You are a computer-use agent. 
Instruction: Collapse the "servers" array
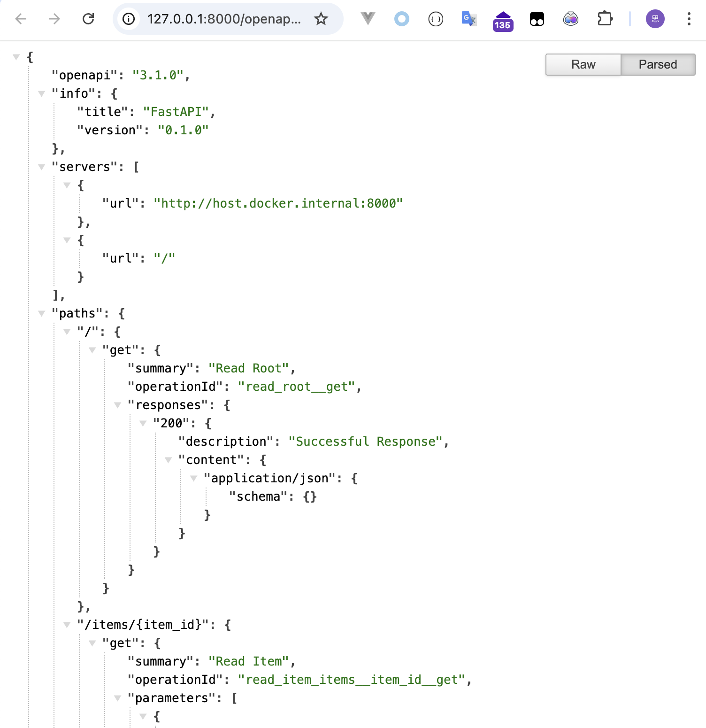click(42, 167)
